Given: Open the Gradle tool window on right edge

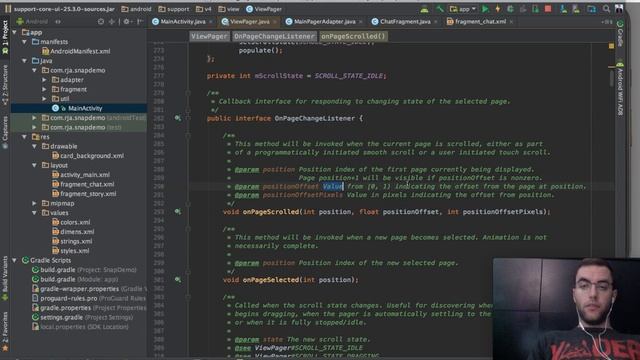Looking at the screenshot, I should point(620,33).
